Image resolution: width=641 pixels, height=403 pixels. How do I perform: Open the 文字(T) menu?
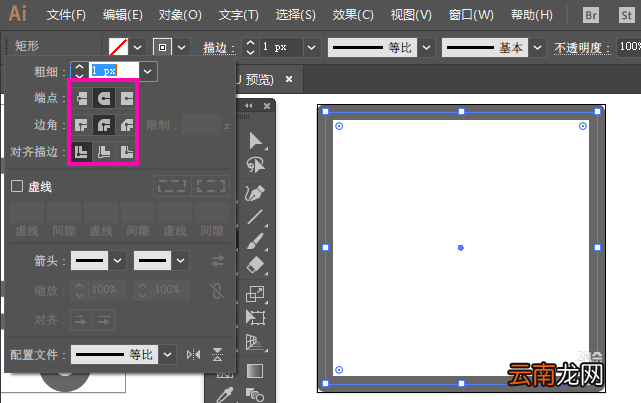239,15
